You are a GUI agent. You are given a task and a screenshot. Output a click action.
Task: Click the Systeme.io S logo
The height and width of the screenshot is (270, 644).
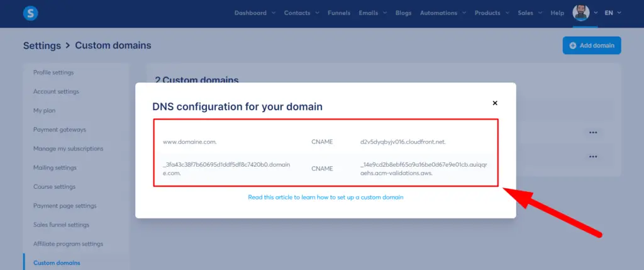click(30, 13)
